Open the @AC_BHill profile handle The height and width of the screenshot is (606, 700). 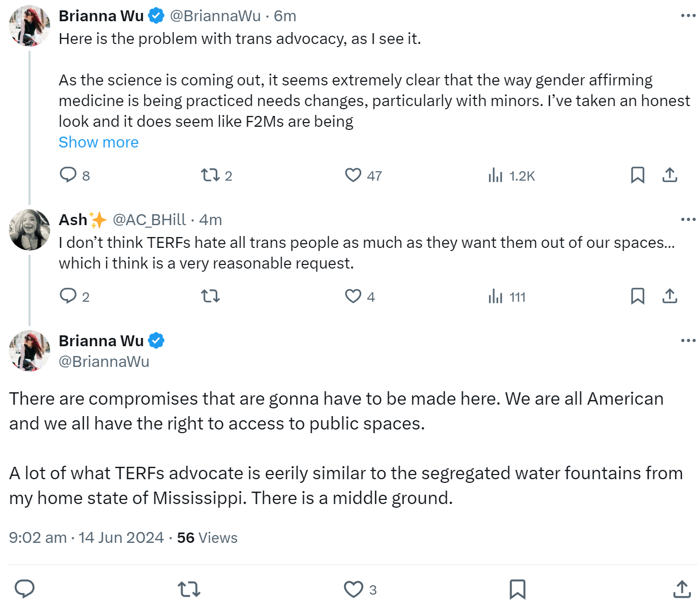[x=149, y=220]
